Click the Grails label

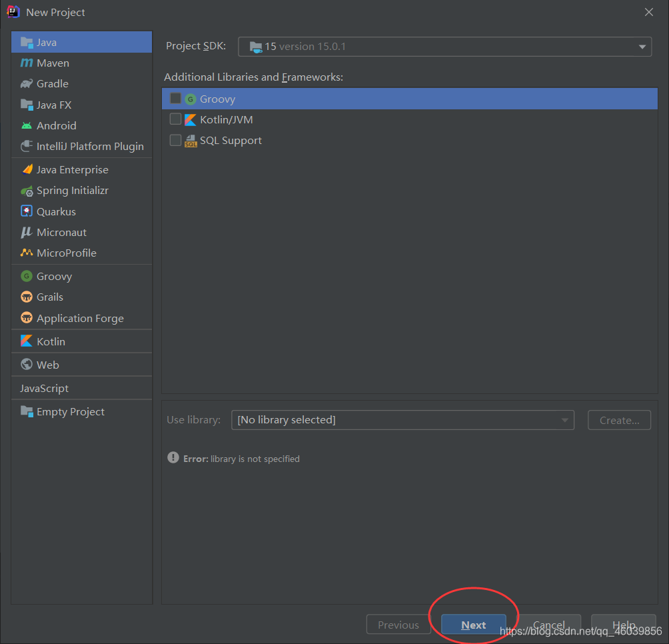coord(50,297)
